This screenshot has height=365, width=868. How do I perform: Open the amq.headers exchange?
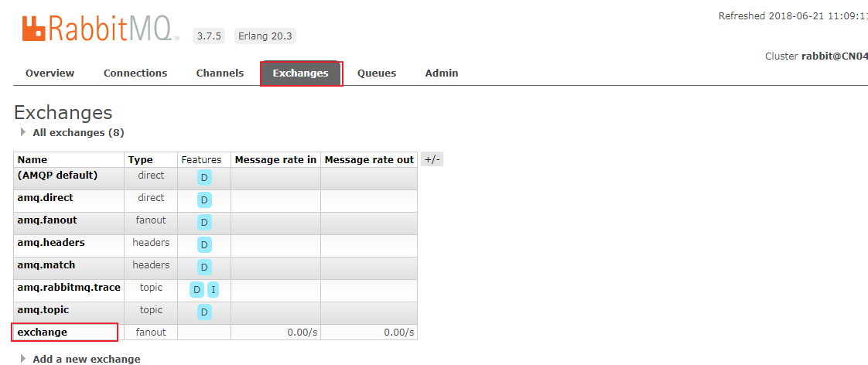(x=51, y=242)
